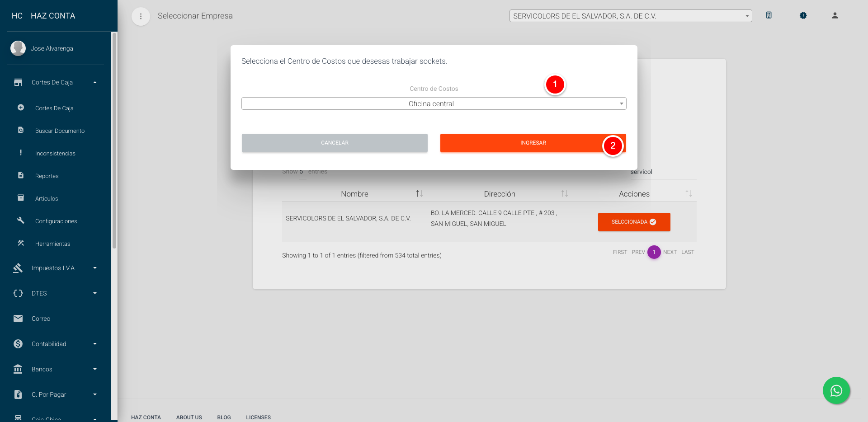The image size is (868, 422).
Task: Open the Centro de Costos dropdown
Action: point(434,103)
